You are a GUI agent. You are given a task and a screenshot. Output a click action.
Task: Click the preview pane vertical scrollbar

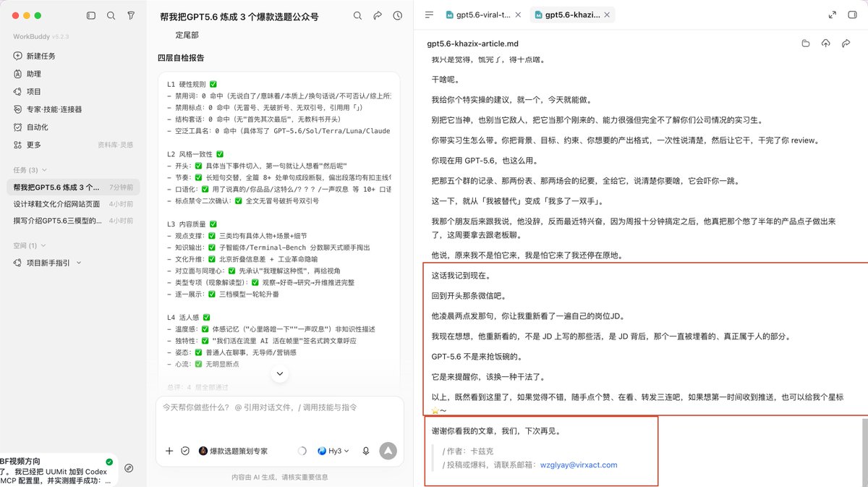(x=864, y=451)
